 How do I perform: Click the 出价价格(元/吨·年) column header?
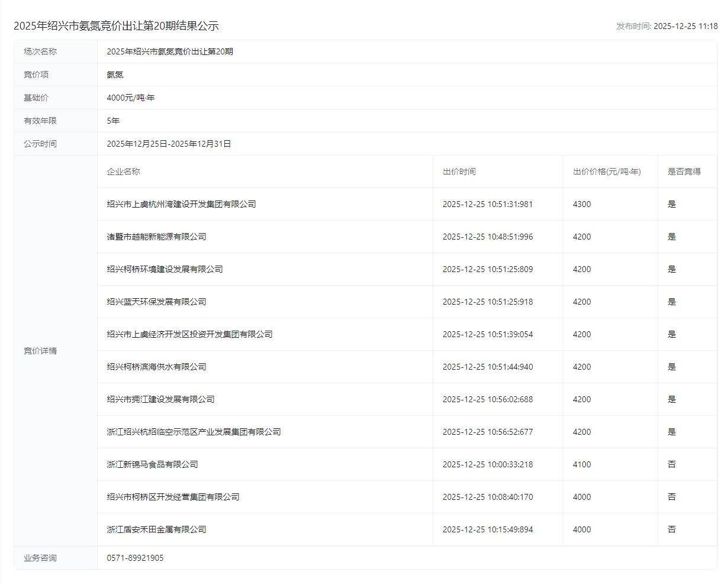click(607, 172)
